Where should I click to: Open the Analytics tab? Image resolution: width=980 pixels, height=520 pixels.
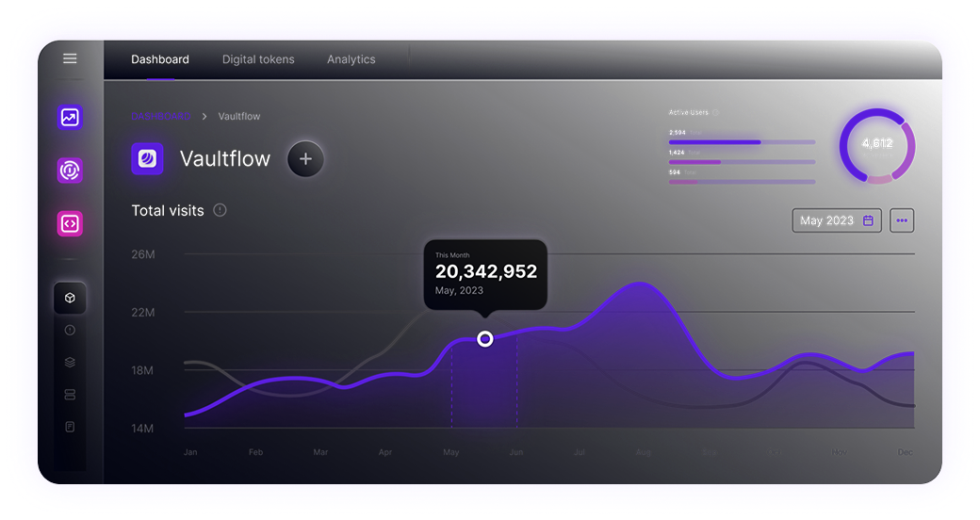coord(351,59)
